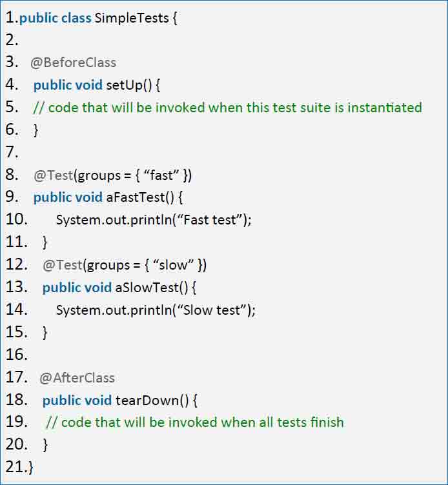Click line number 1 at the top
Viewport: 448px width, 485px height.
click(x=12, y=17)
